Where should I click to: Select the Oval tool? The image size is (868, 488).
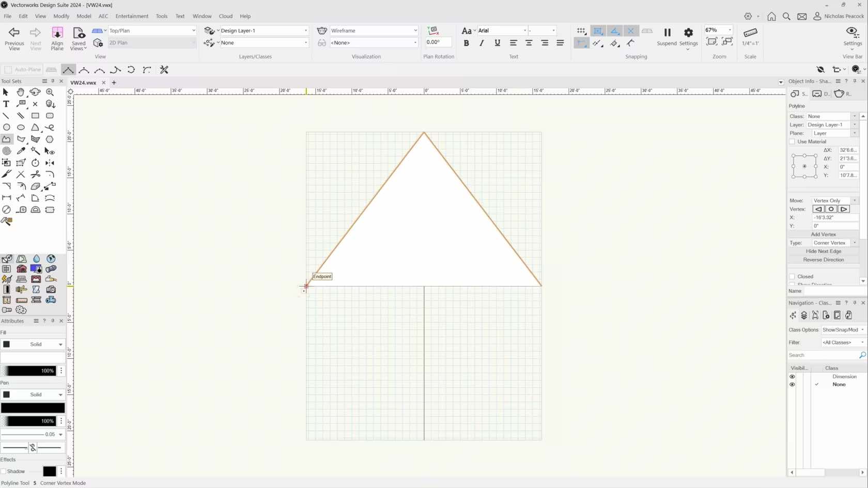(21, 127)
